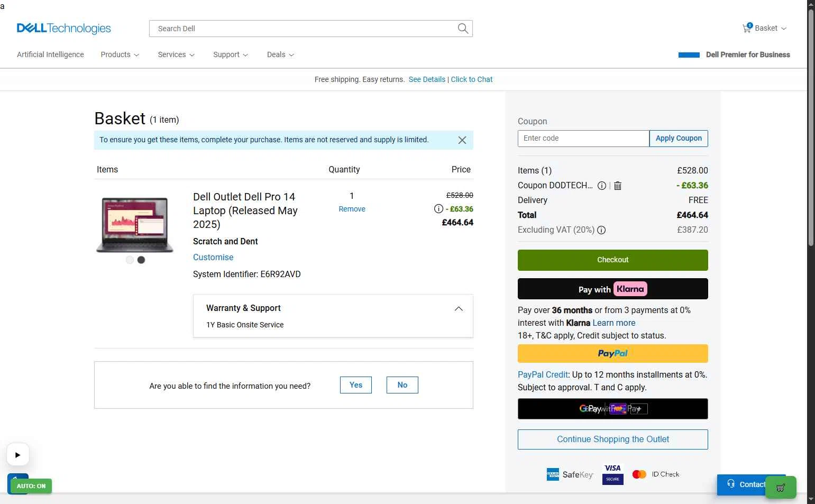Open the PayPal Credit link
815x504 pixels.
click(543, 375)
